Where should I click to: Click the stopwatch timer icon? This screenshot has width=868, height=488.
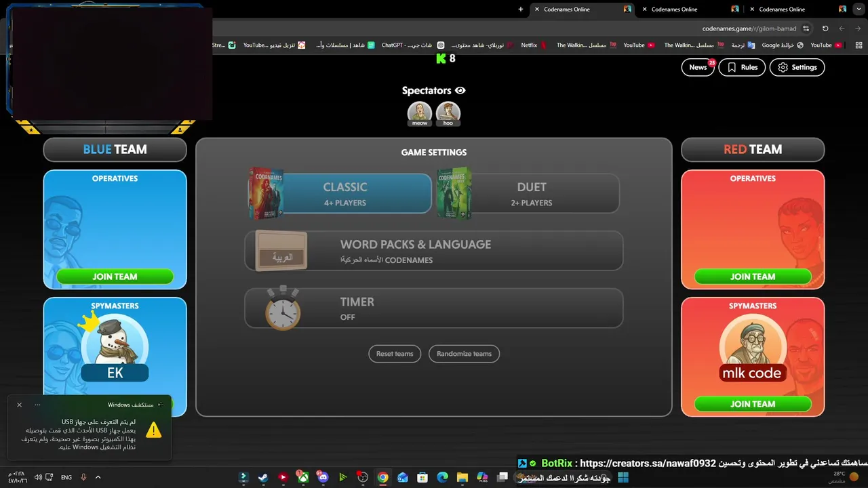[283, 308]
